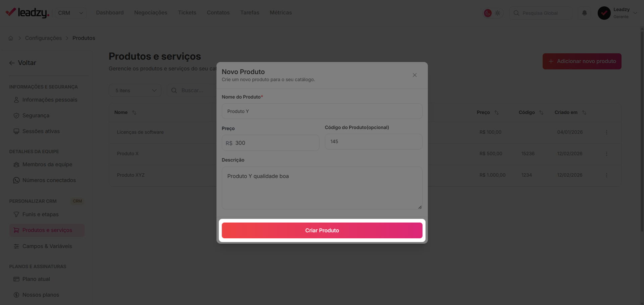Expand the user profile chevron
The width and height of the screenshot is (644, 305).
[635, 13]
